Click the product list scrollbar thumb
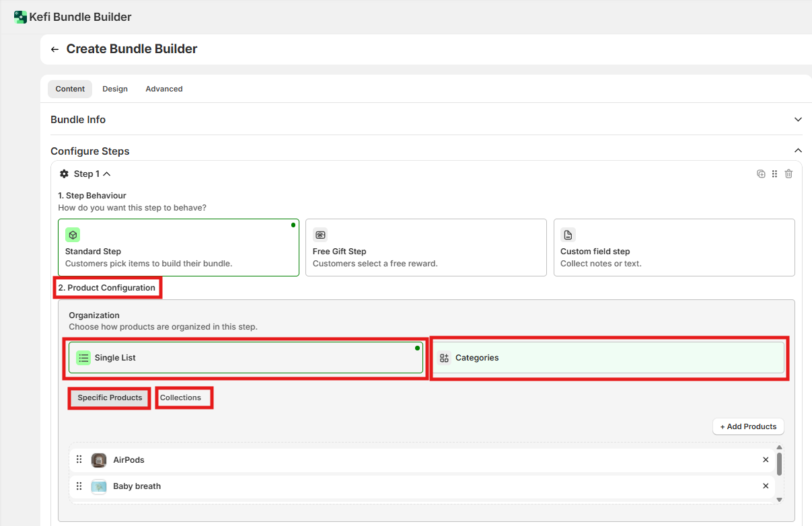The image size is (812, 526). coord(779,463)
